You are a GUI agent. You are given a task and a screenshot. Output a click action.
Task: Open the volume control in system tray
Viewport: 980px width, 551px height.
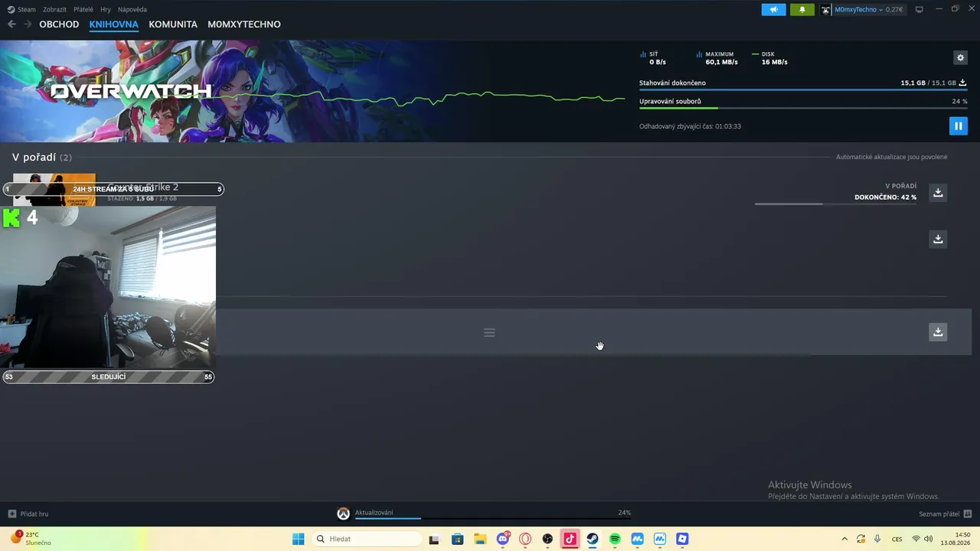coord(929,539)
